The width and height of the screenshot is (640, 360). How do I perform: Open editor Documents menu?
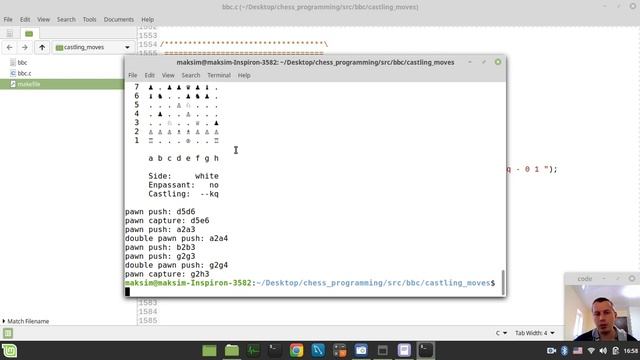[119, 20]
